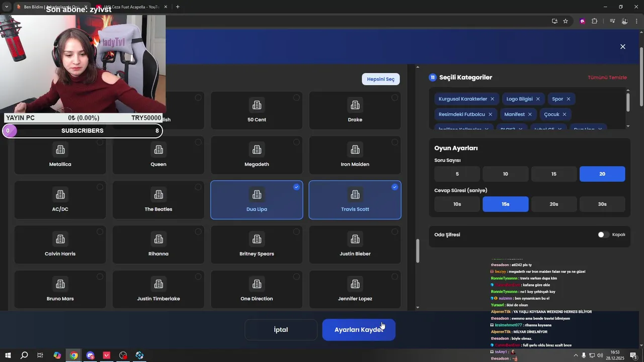The width and height of the screenshot is (644, 362).
Task: Open Task View from the taskbar
Action: click(x=40, y=355)
